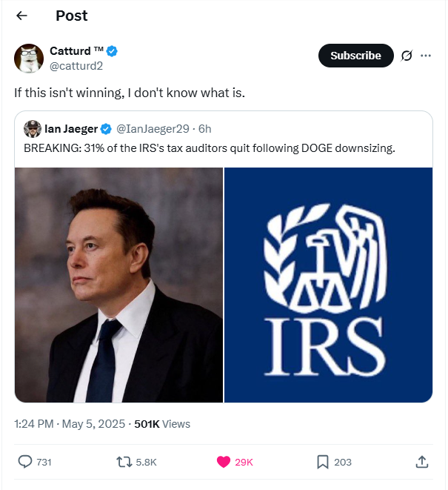Viewport: 448px width, 490px height.
Task: Click the back arrow icon
Action: click(x=22, y=16)
